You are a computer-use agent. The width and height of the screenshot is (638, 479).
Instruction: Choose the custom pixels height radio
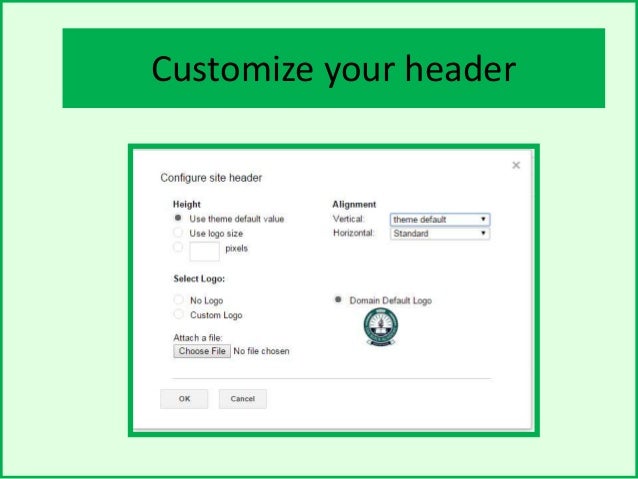click(178, 247)
